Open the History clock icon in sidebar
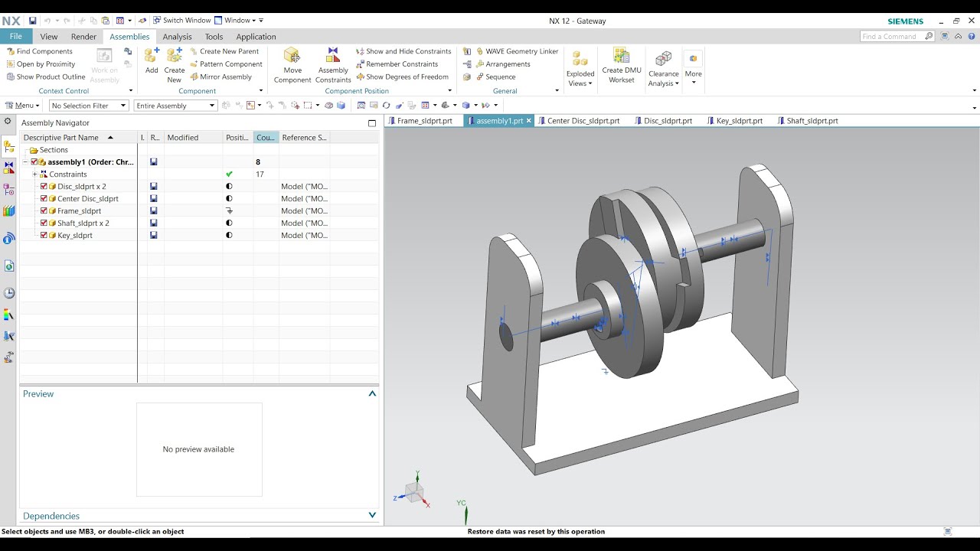 (x=9, y=293)
